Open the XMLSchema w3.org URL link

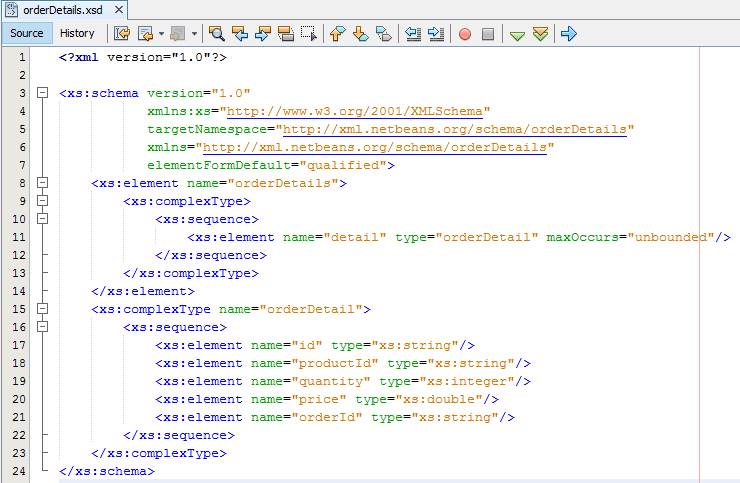(354, 111)
